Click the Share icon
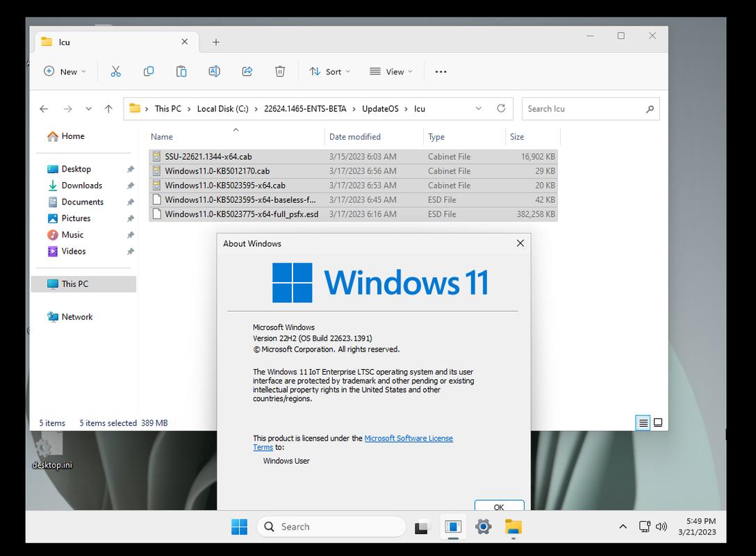 click(x=247, y=72)
